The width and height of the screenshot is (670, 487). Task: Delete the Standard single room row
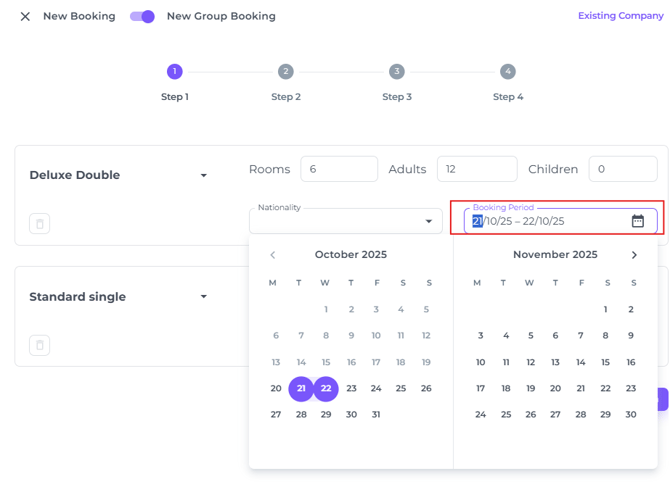40,346
